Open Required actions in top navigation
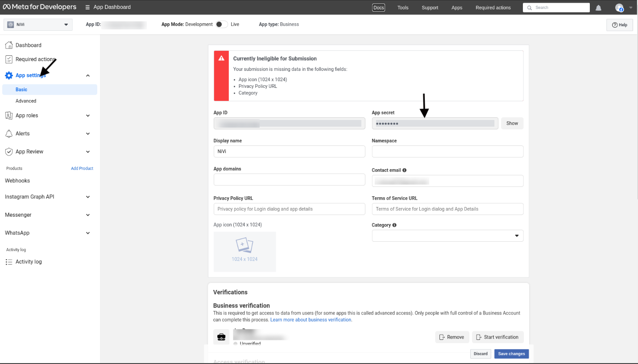 click(x=493, y=8)
